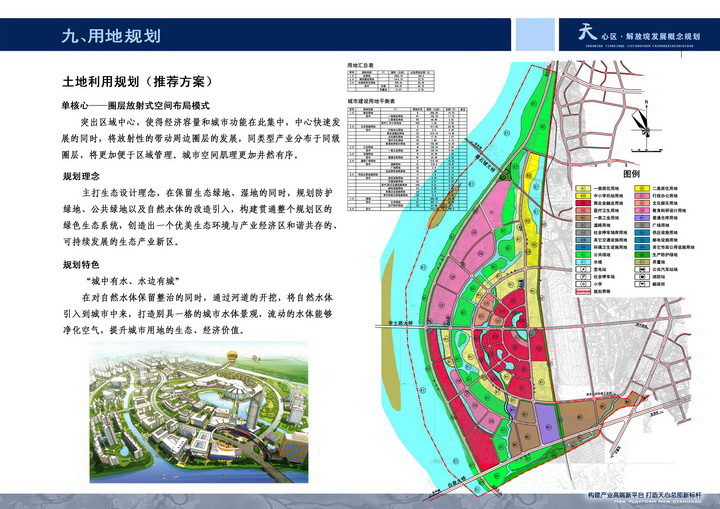Select the 道路用地 gray legend swatch
The width and height of the screenshot is (720, 509).
pyautogui.click(x=583, y=226)
